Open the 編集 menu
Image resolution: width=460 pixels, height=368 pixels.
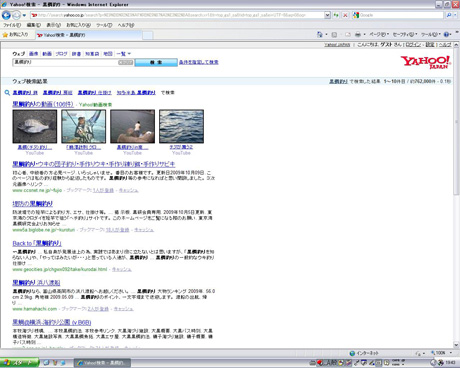(33, 25)
